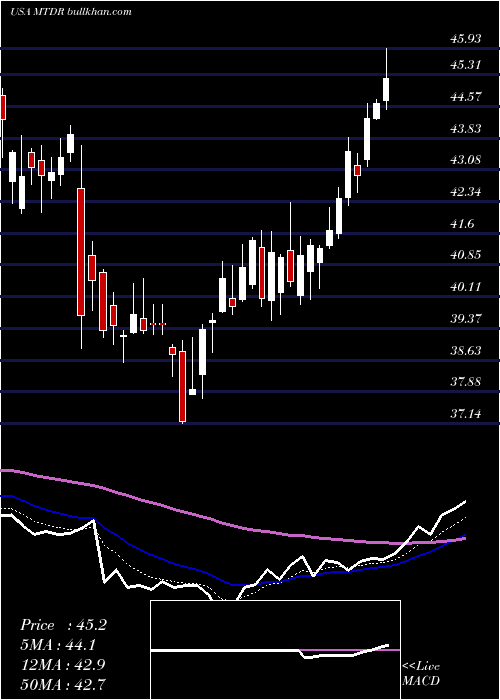Click the 39.37 price level label
Image resolution: width=500 pixels, height=700 pixels.
pyautogui.click(x=466, y=319)
